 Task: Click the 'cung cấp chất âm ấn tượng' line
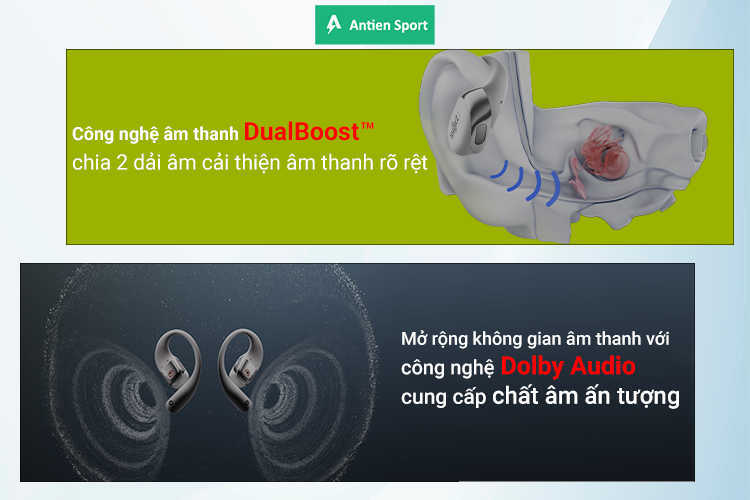click(540, 397)
